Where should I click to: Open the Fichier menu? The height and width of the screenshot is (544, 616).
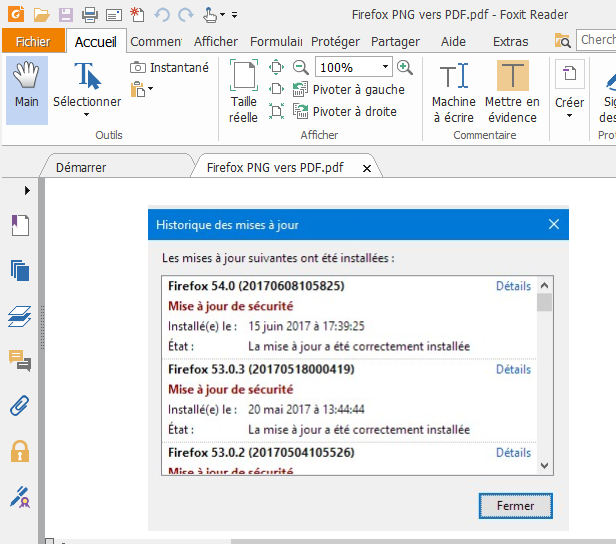(33, 41)
